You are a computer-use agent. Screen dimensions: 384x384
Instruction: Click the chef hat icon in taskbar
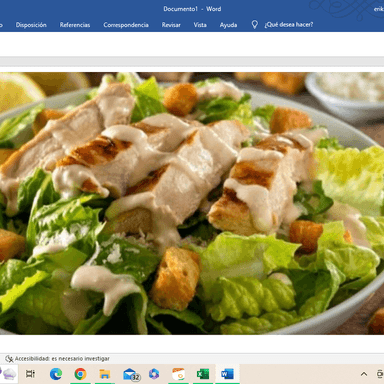9,374
